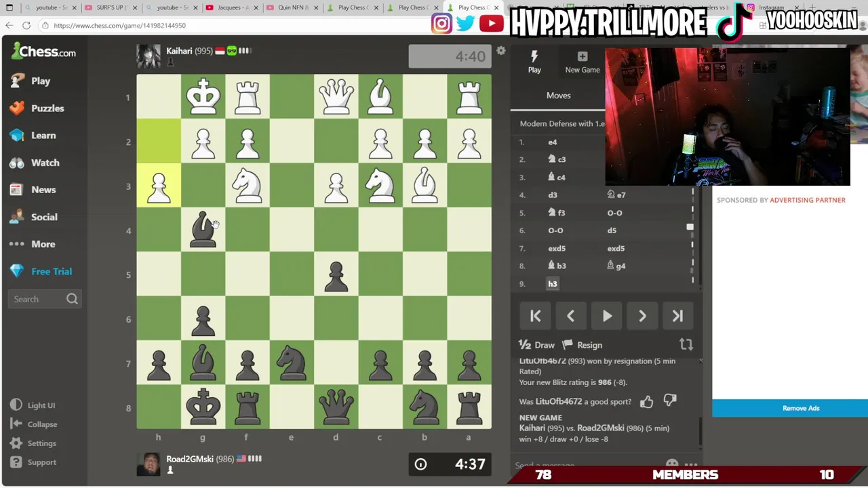868x488 pixels.
Task: Go to next move
Action: point(642,316)
